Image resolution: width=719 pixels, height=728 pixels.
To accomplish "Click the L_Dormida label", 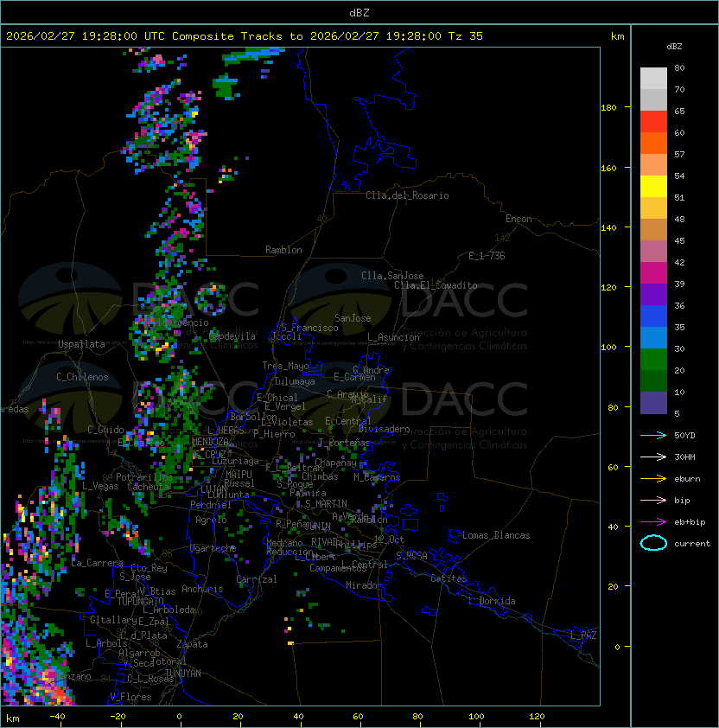I will pos(492,601).
